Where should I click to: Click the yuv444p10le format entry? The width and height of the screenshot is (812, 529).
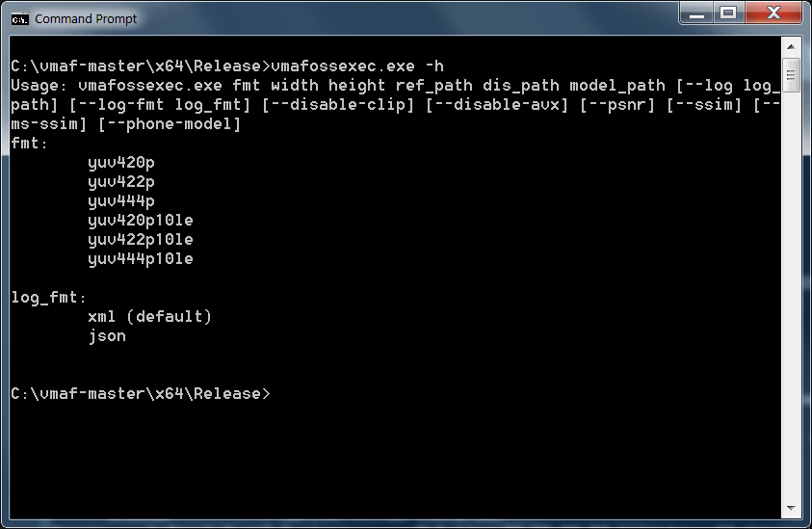click(x=141, y=258)
